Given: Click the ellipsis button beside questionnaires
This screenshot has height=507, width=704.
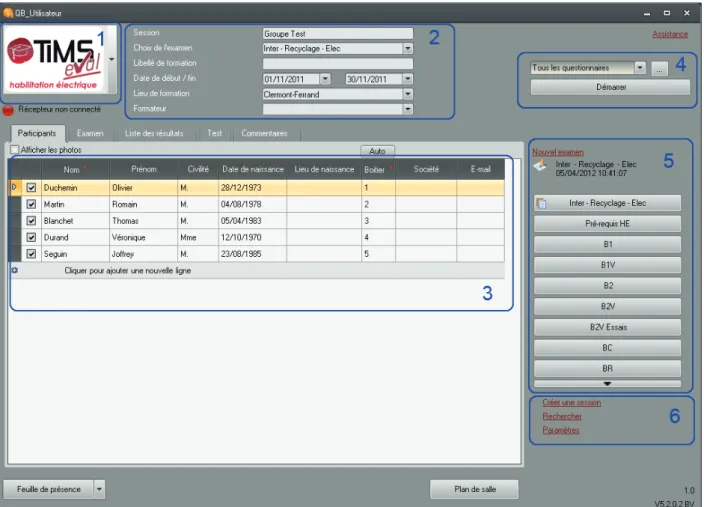Looking at the screenshot, I should coord(659,69).
